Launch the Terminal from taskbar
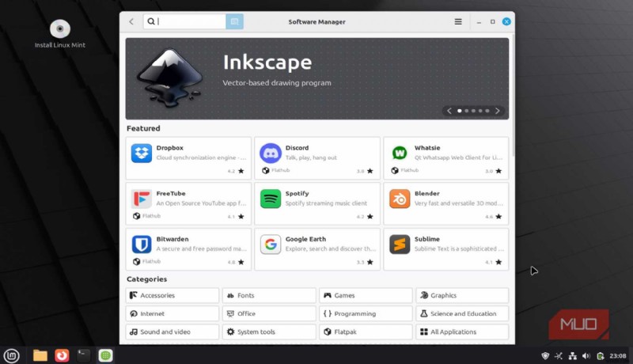 [84, 355]
